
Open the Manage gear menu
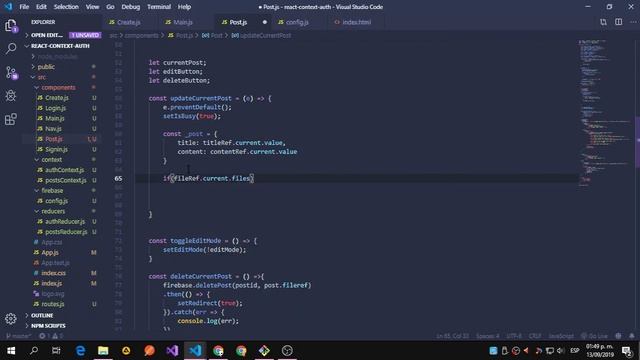(x=11, y=319)
